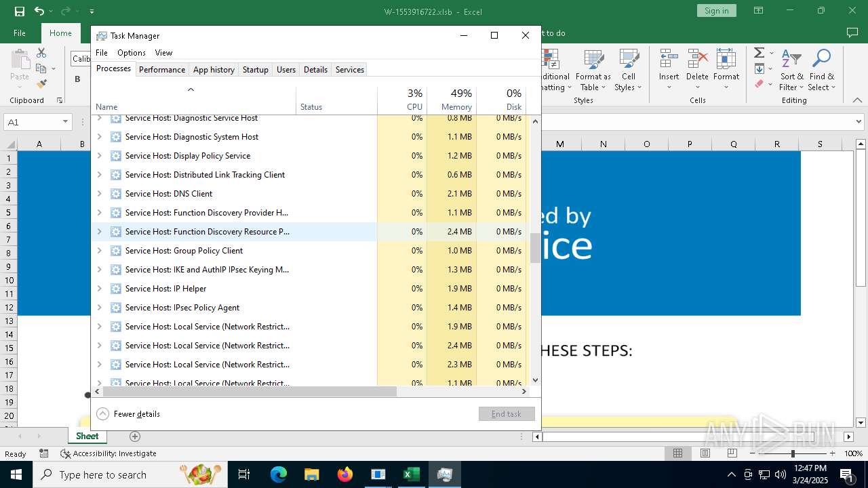Open File Explorer from taskbar
The image size is (868, 488).
click(x=312, y=474)
